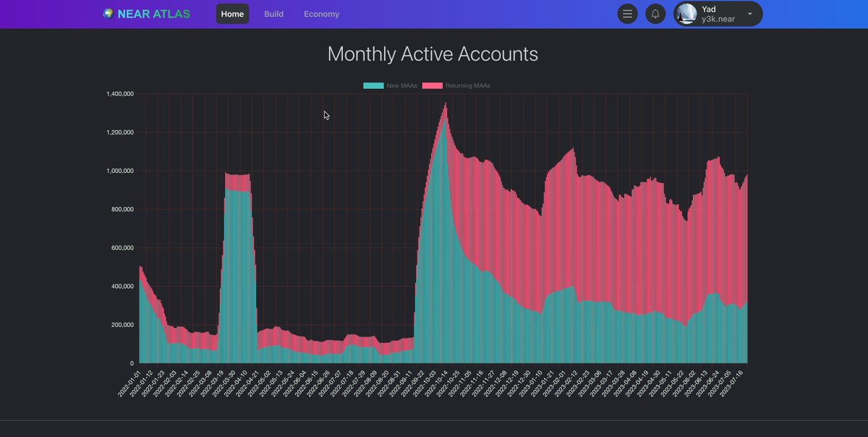Toggle the New MAAs teal legend swatch
The image size is (868, 437).
(x=373, y=85)
